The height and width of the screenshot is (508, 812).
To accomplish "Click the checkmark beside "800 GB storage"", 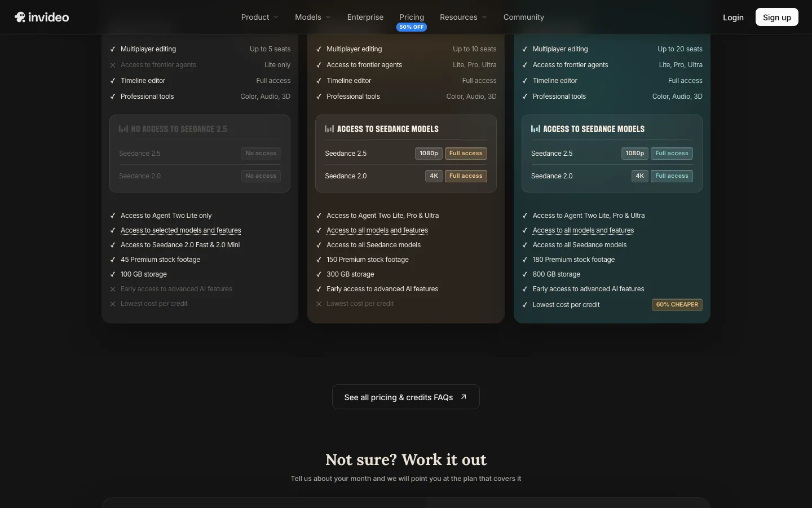I will (525, 274).
